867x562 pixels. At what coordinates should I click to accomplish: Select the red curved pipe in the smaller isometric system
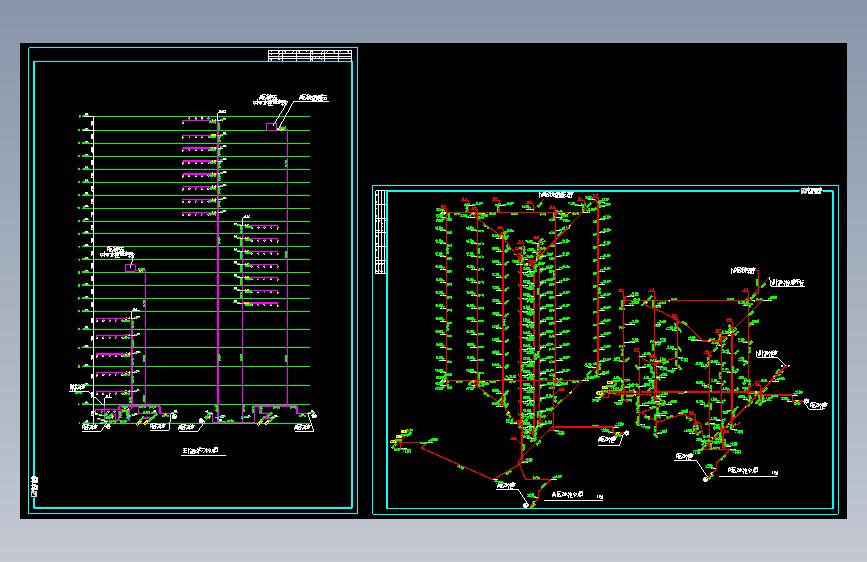(678, 322)
